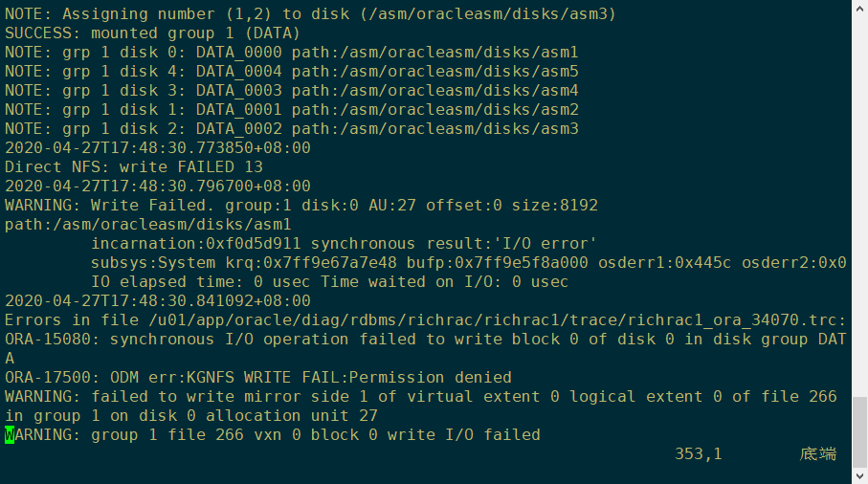Click the empty scrollbar track above the thumb

point(859,191)
